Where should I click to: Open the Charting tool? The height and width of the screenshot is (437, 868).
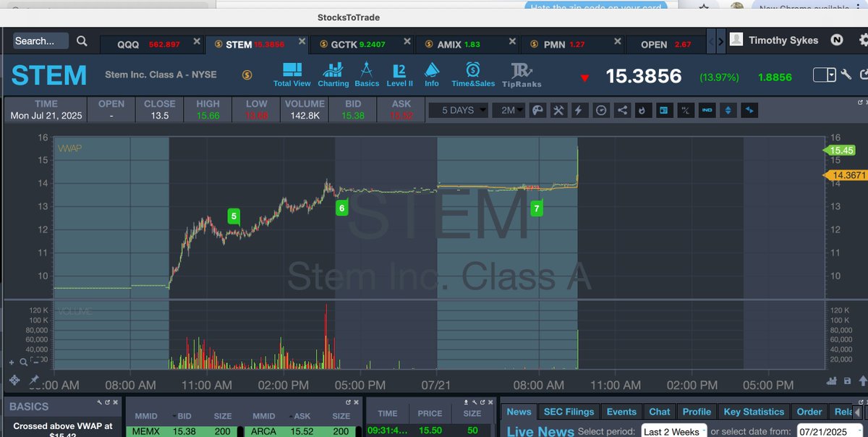(x=333, y=75)
